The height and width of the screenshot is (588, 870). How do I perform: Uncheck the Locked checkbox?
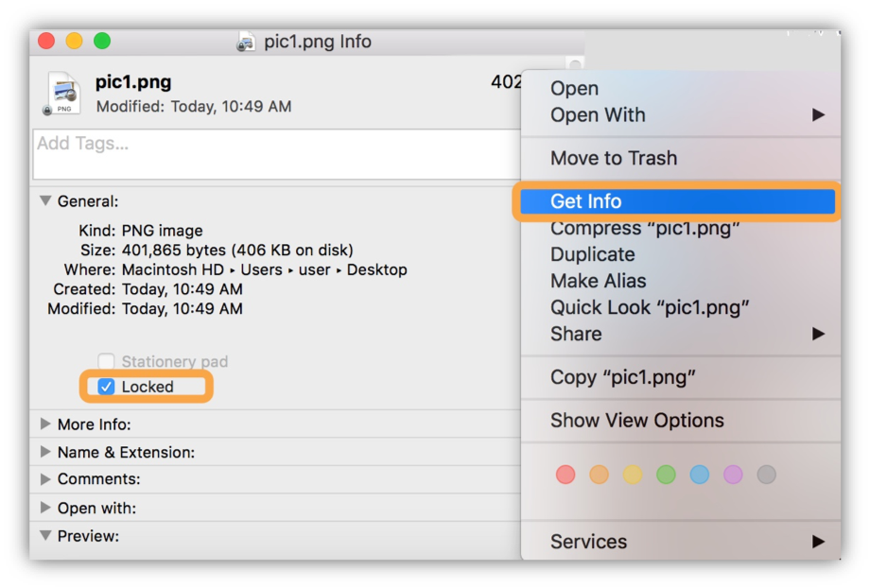(x=107, y=387)
